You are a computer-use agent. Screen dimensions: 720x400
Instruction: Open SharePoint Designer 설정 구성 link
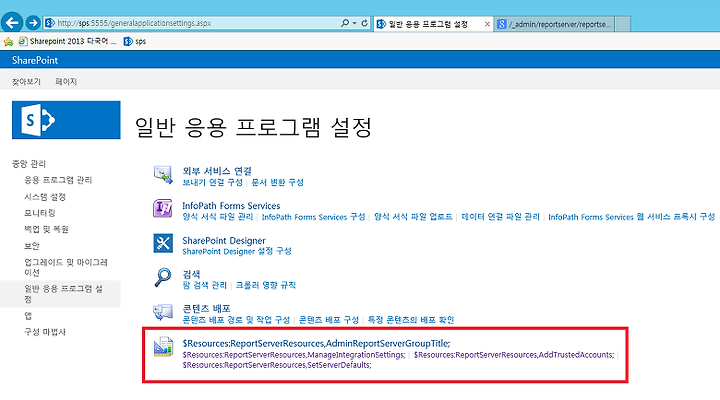(x=237, y=251)
